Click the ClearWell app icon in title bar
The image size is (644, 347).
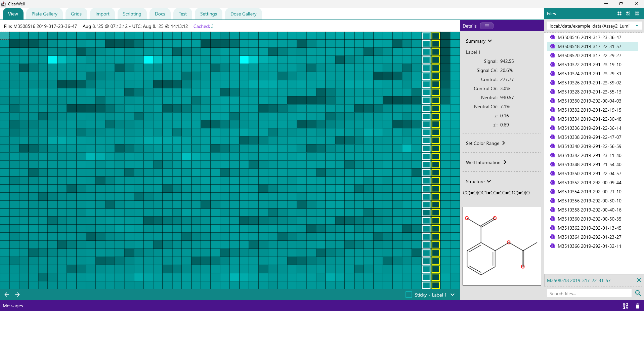tap(3, 4)
